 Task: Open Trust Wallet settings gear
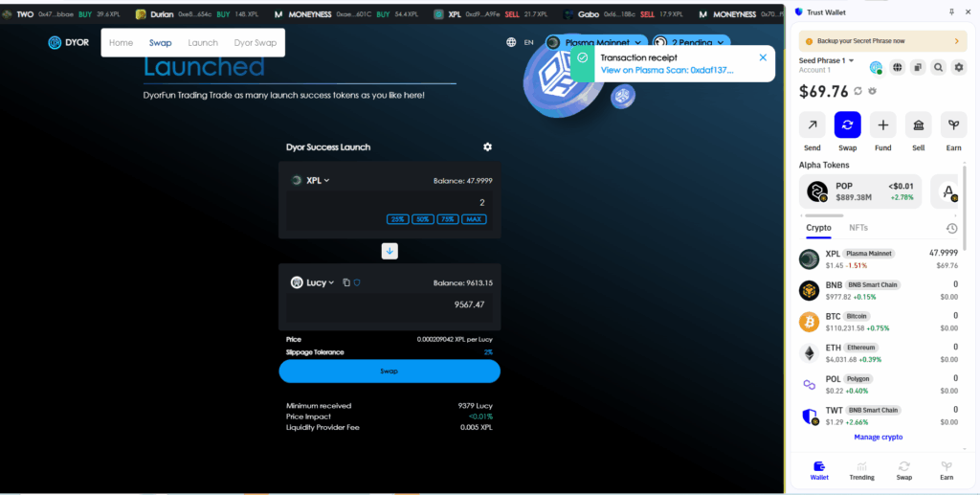click(959, 67)
